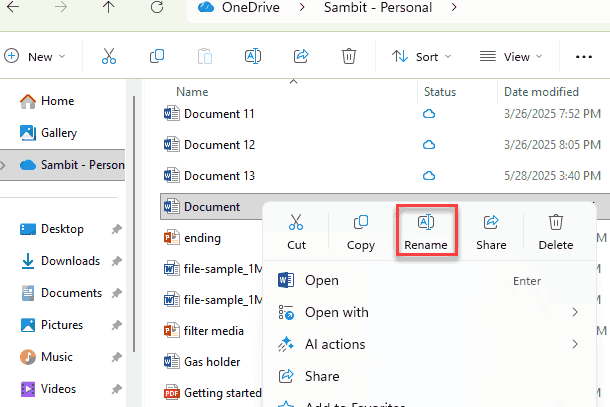
Task: Open Documents quick access folder
Action: click(x=61, y=293)
